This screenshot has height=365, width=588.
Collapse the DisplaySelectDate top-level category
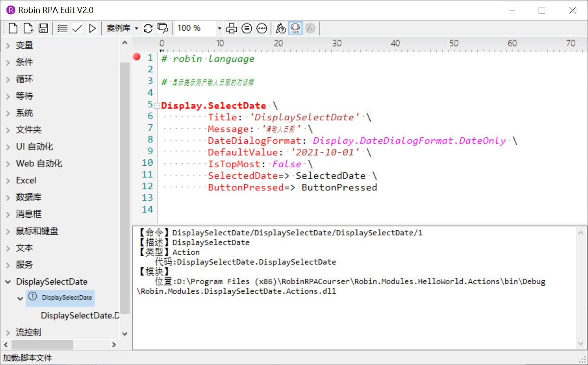tap(8, 282)
